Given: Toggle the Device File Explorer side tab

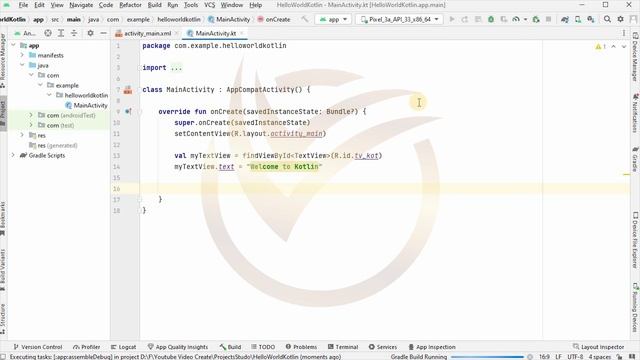Looking at the screenshot, I should tap(636, 240).
